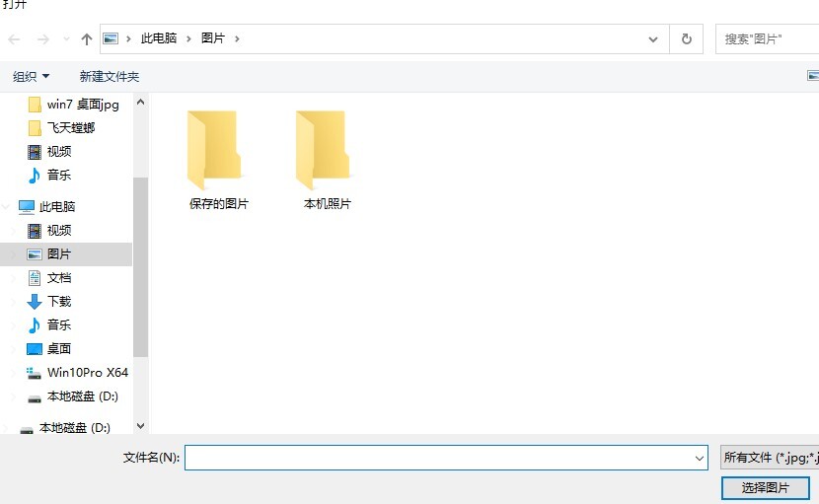Go up one folder level
This screenshot has height=504, width=819.
point(87,39)
